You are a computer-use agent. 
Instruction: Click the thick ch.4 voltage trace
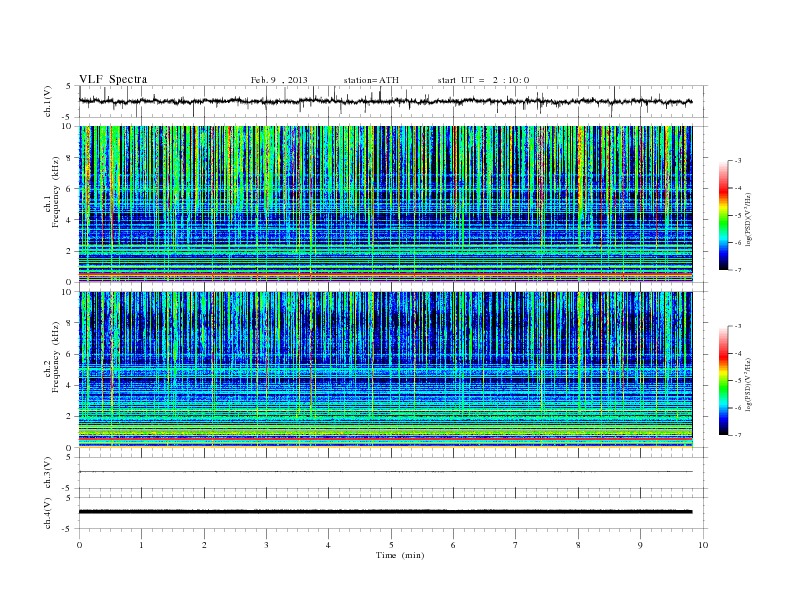385,512
